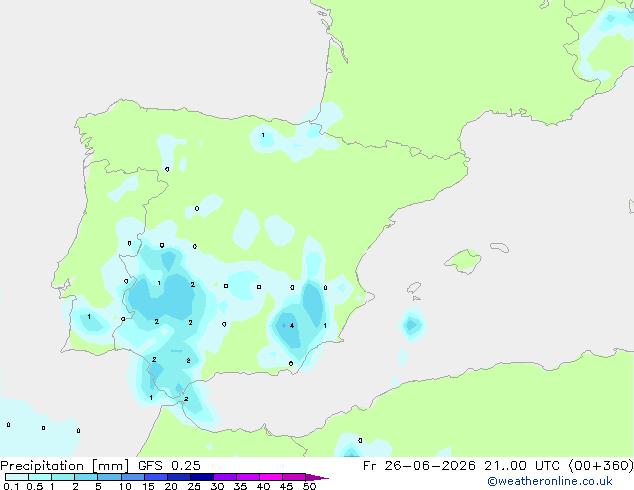The image size is (634, 490).
Task: Click the 'GFS 0.25' model label
Action: click(x=169, y=466)
